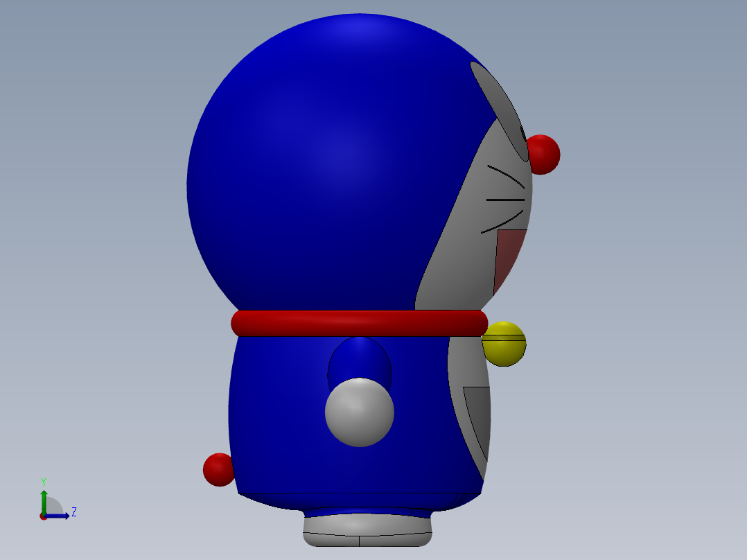Select the gray eye on the head

click(x=500, y=111)
